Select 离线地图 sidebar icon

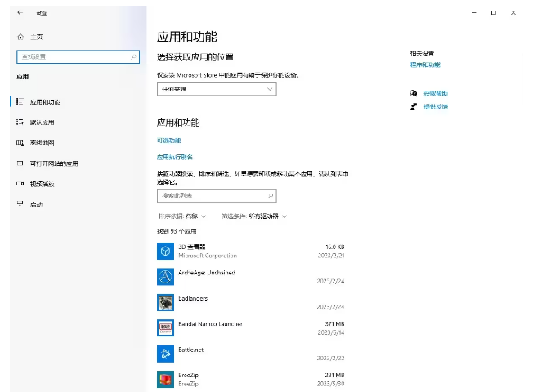coord(20,143)
